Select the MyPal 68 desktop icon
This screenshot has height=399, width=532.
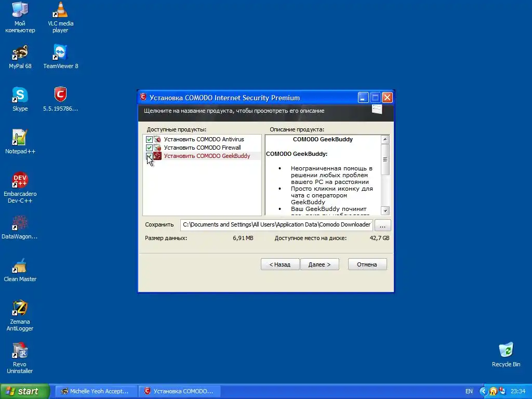click(x=20, y=56)
